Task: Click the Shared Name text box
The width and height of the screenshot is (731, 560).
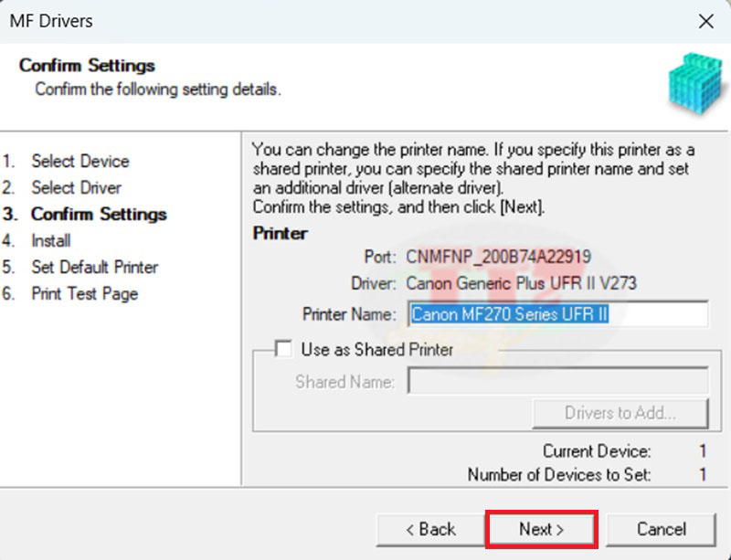Action: pos(557,382)
